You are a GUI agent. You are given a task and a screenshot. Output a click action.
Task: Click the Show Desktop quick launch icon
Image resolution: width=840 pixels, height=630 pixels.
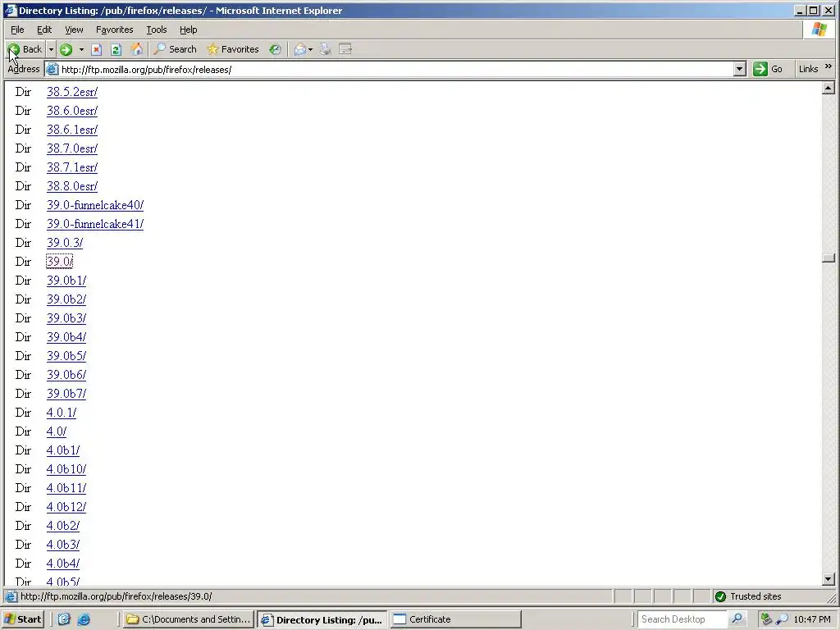64,619
